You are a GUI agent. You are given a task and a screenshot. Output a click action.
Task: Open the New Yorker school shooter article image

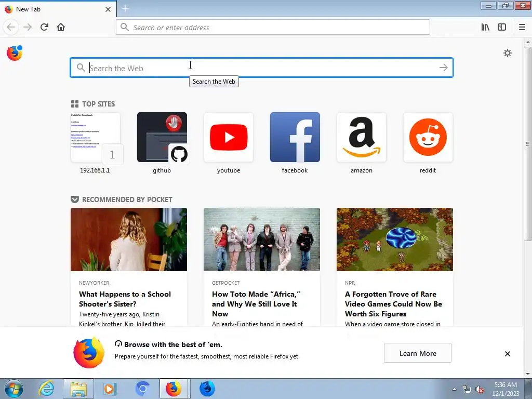[129, 240]
